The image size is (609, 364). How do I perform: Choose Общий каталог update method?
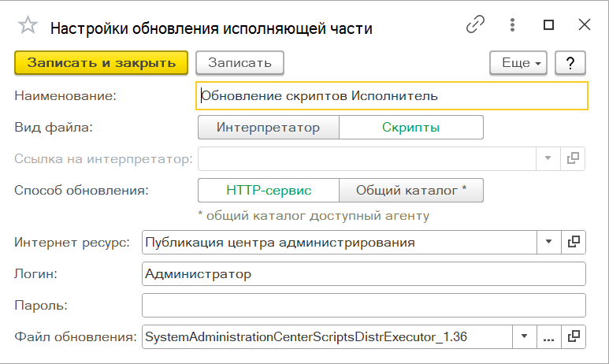tap(410, 190)
